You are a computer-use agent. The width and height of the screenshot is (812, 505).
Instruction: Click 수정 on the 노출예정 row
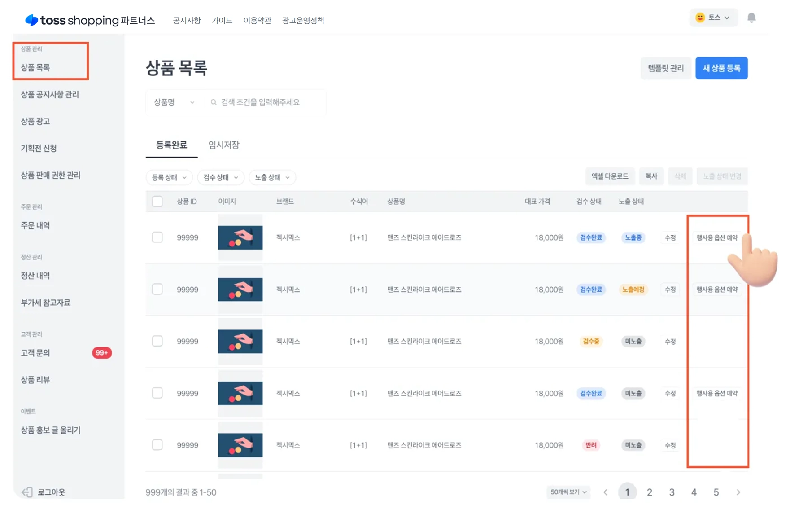pos(670,290)
